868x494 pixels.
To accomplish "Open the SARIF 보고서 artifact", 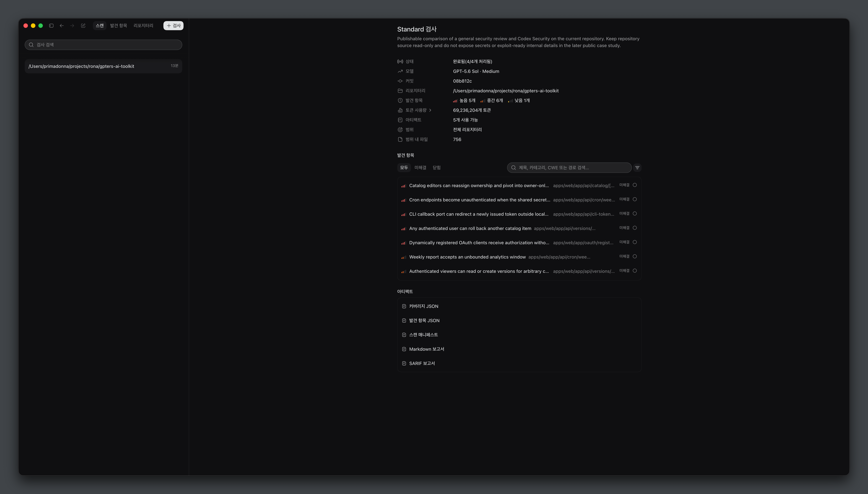I will coord(519,363).
